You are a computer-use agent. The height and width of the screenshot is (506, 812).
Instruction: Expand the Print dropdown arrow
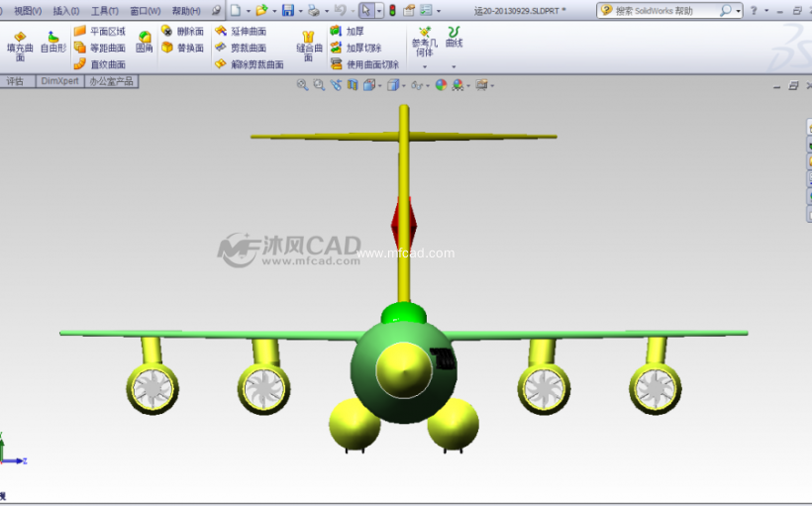point(327,11)
